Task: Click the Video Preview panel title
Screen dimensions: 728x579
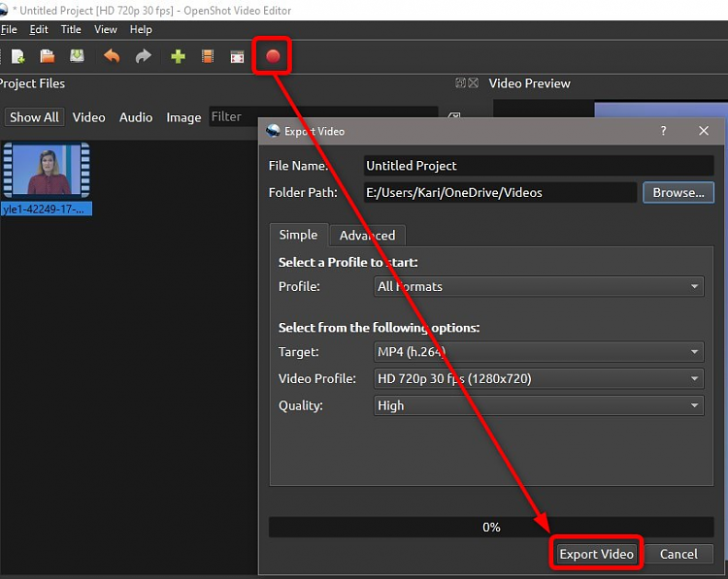Action: pos(529,83)
